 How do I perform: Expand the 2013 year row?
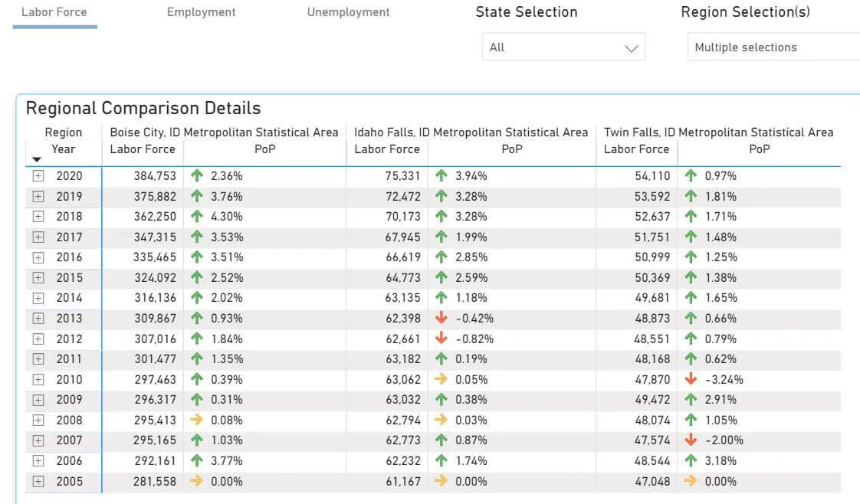coord(38,319)
